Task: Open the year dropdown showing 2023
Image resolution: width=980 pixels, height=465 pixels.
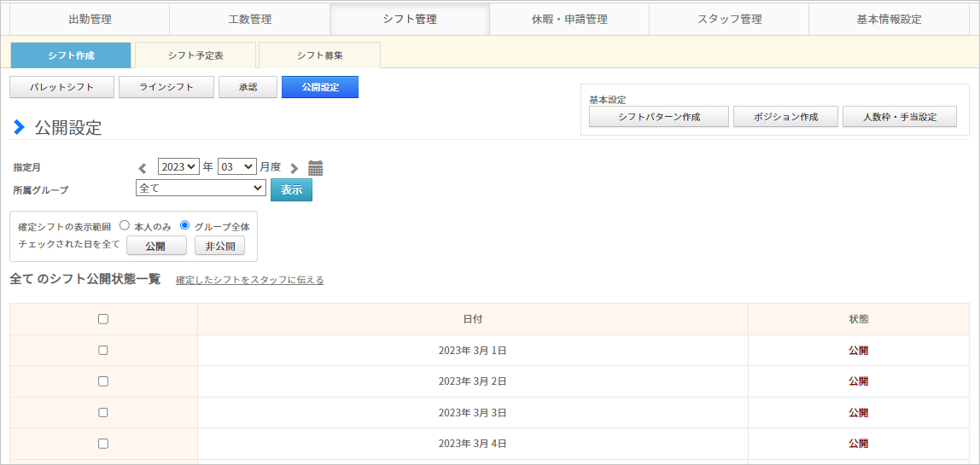Action: pyautogui.click(x=178, y=167)
